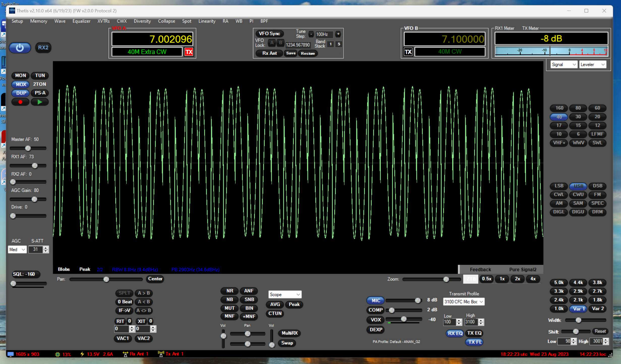621x364 pixels.
Task: Toggle the MOX transmit button
Action: (x=21, y=84)
